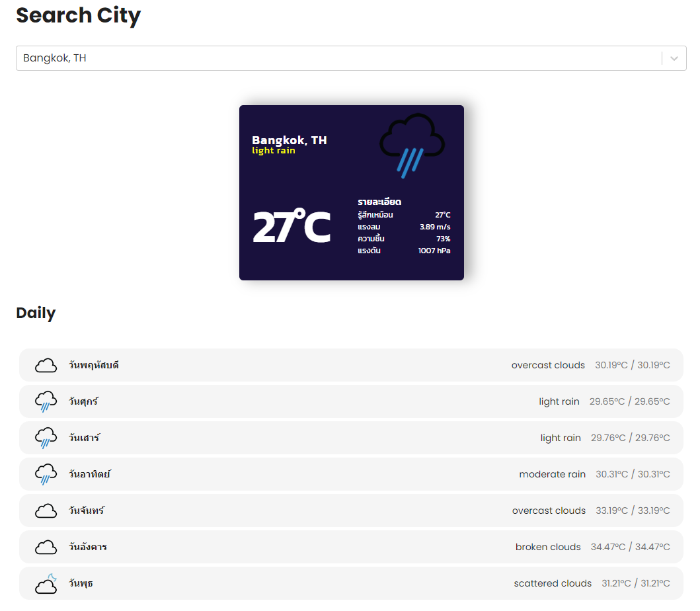Click the 27°C temperature display
The height and width of the screenshot is (611, 700).
292,225
